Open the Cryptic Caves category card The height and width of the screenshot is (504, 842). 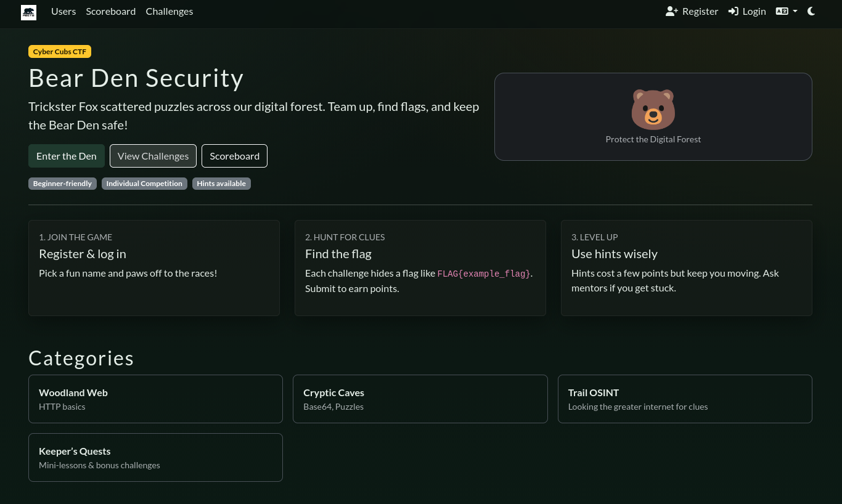(420, 399)
